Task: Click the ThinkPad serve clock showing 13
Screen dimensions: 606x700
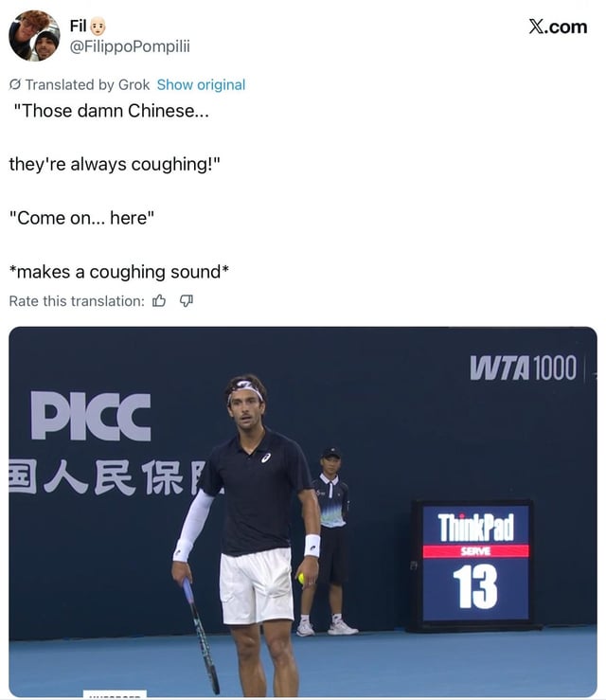Action: pos(475,564)
